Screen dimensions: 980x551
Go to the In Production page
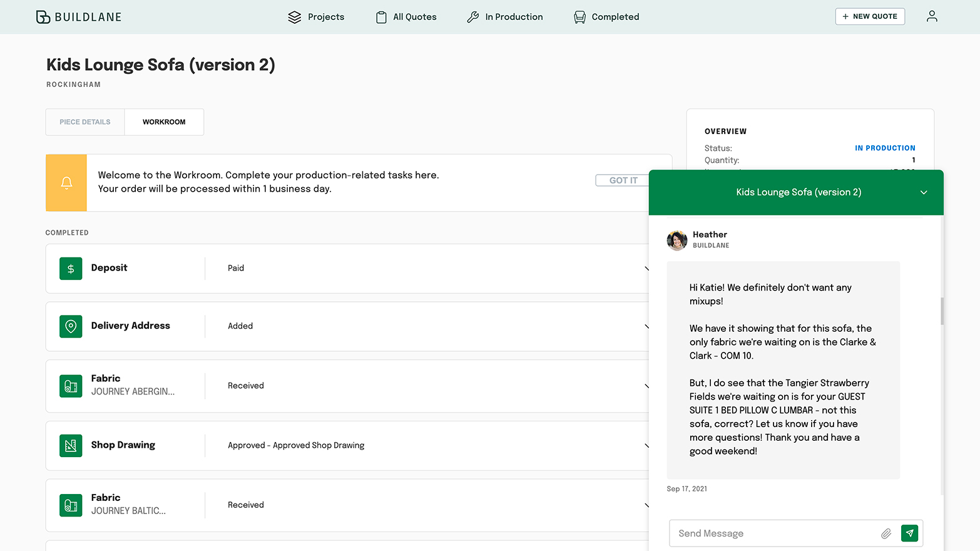[x=505, y=17]
